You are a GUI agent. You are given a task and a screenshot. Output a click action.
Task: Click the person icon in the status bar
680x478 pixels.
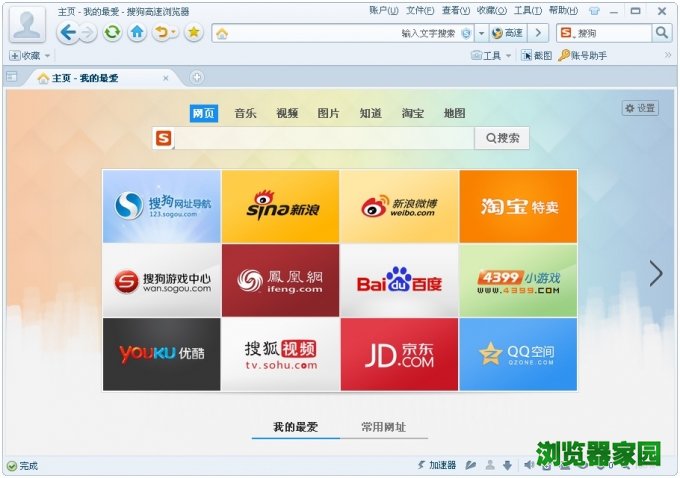[x=490, y=465]
